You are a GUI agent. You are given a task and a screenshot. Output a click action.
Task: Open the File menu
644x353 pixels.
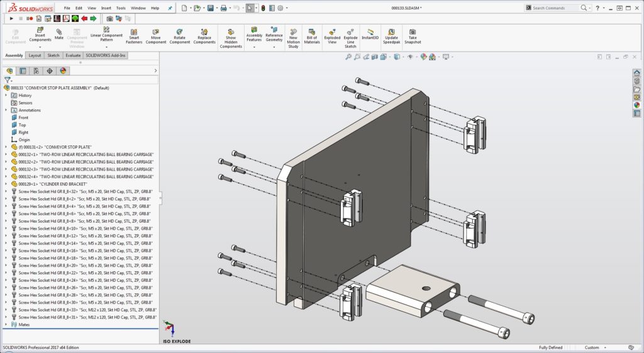point(67,8)
